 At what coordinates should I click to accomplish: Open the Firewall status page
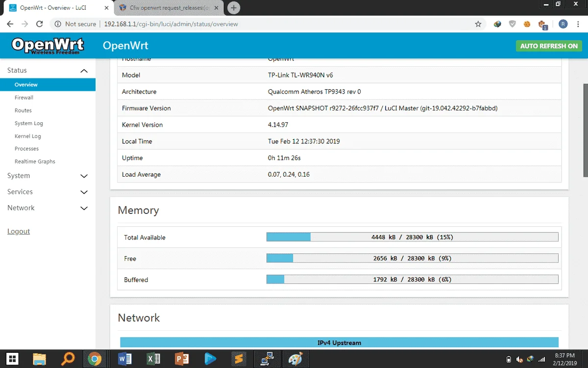point(24,98)
